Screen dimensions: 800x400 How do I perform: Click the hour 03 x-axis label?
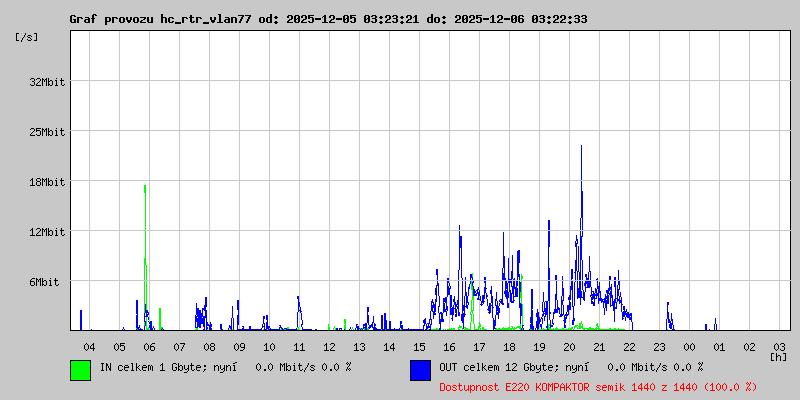tap(779, 345)
